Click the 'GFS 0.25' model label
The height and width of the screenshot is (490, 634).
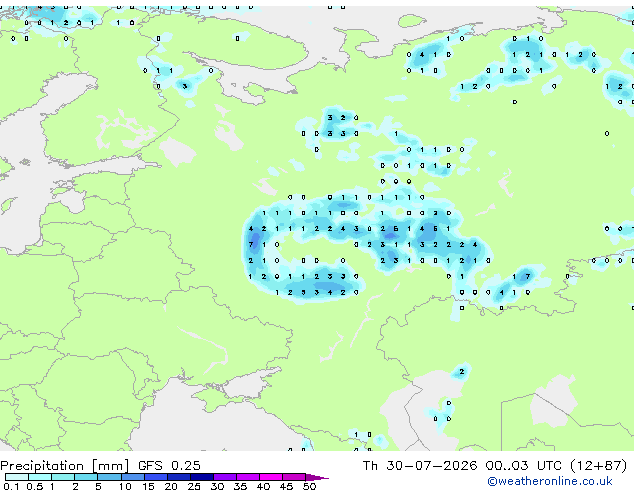169,466
